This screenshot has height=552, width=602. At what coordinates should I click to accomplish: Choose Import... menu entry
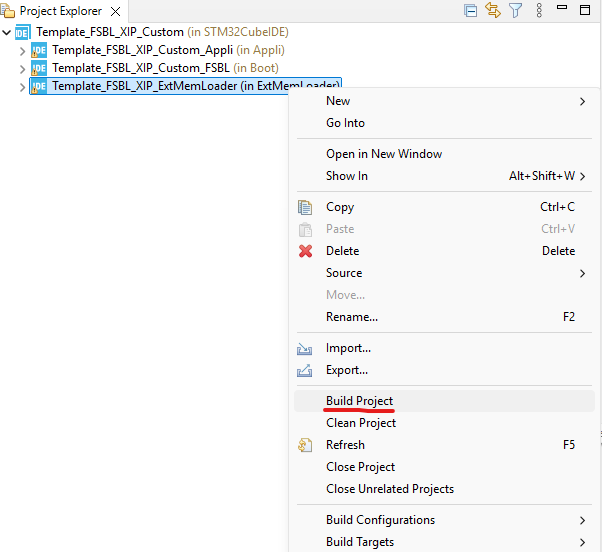point(445,348)
